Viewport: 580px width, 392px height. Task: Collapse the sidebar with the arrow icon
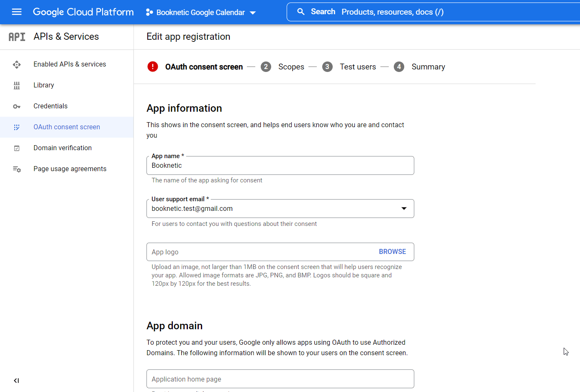(16, 380)
